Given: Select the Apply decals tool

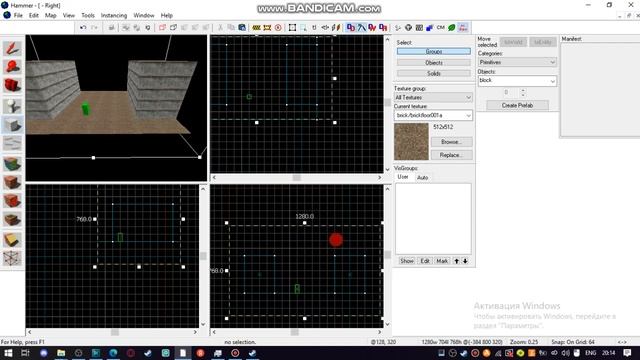Looking at the screenshot, I should (x=12, y=201).
